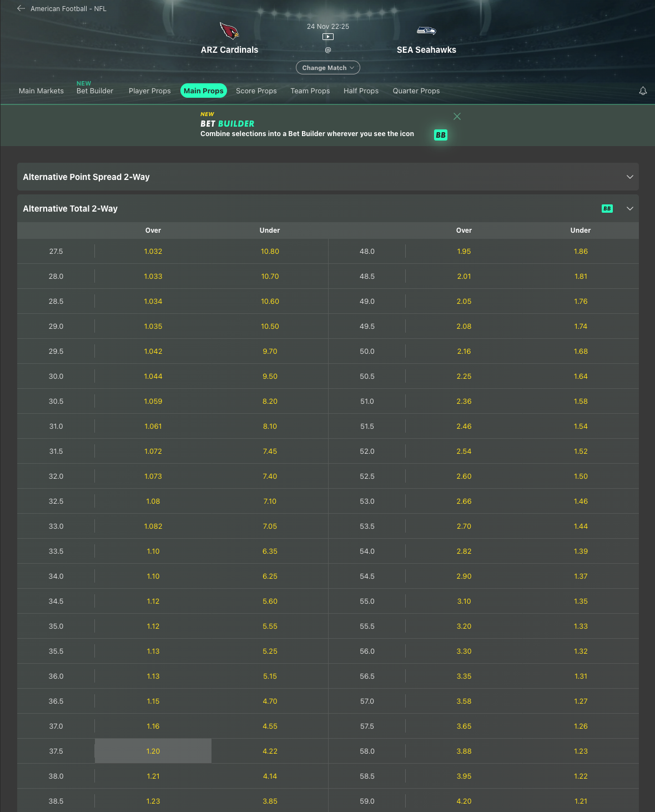
Task: Select Under 58.5 at odds 1.22
Action: tap(581, 776)
